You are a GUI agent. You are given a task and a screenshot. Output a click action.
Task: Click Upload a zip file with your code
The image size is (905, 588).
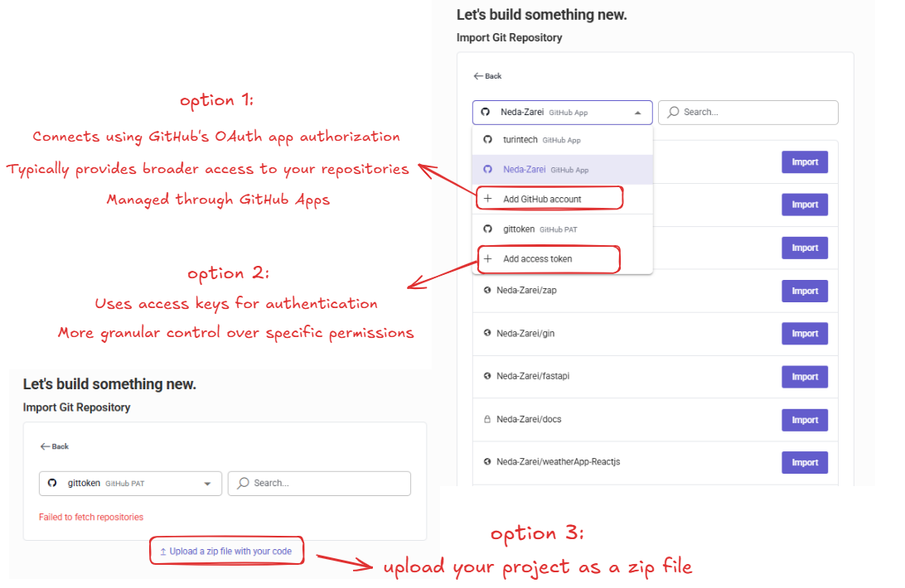(x=226, y=550)
